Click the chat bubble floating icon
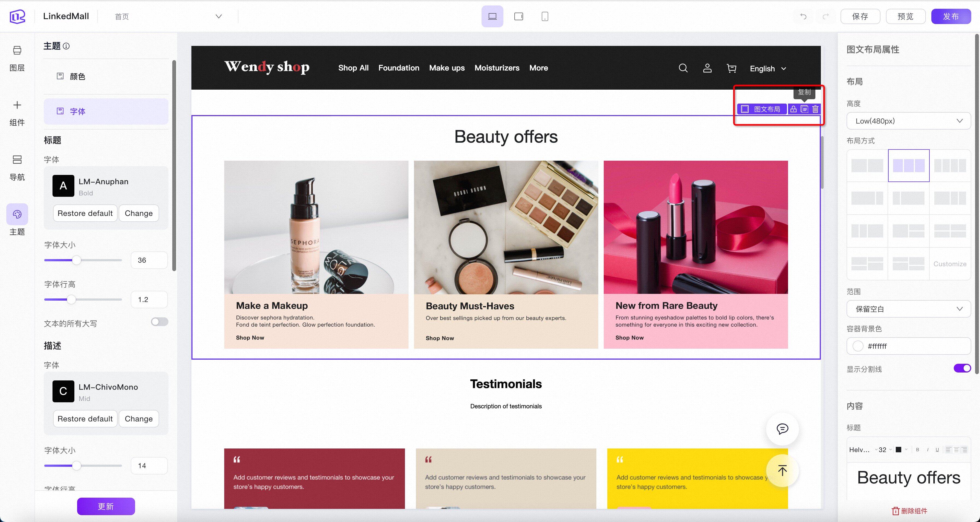Viewport: 980px width, 522px height. point(782,429)
